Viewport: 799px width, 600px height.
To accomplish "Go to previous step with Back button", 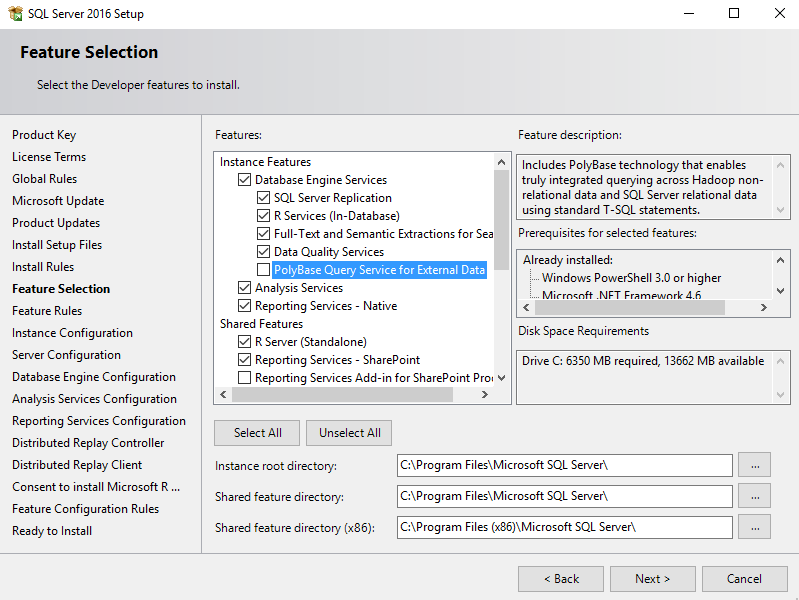I will [x=561, y=579].
